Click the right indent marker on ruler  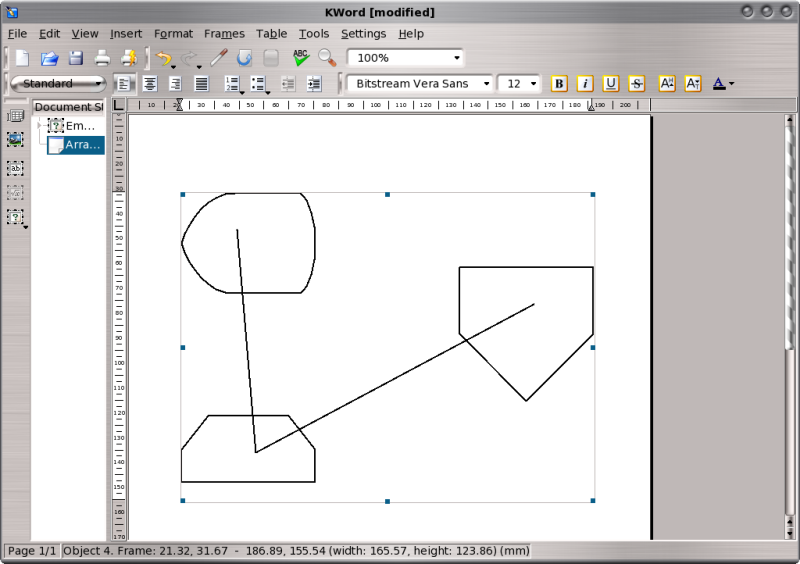point(591,106)
